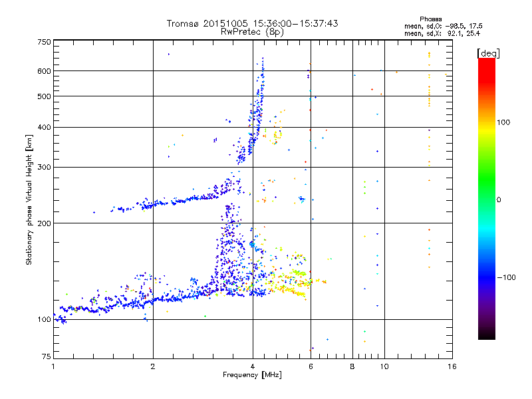Click the y-axis label '75'

tap(47, 356)
